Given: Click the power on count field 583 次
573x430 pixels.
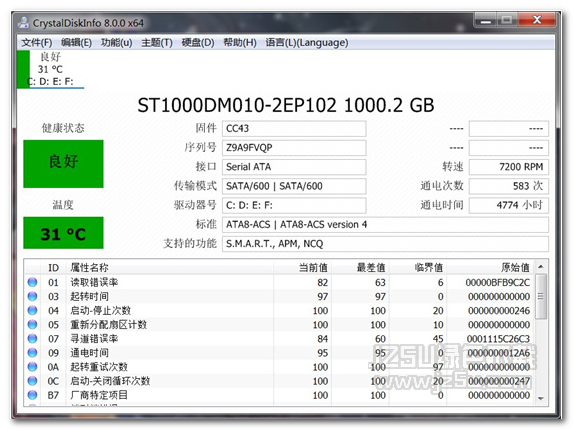Looking at the screenshot, I should [x=509, y=186].
